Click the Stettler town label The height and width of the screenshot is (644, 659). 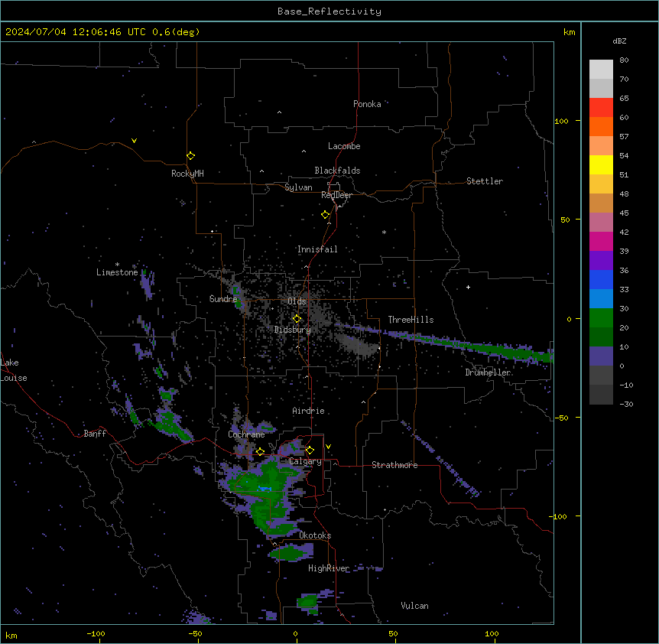pyautogui.click(x=485, y=181)
